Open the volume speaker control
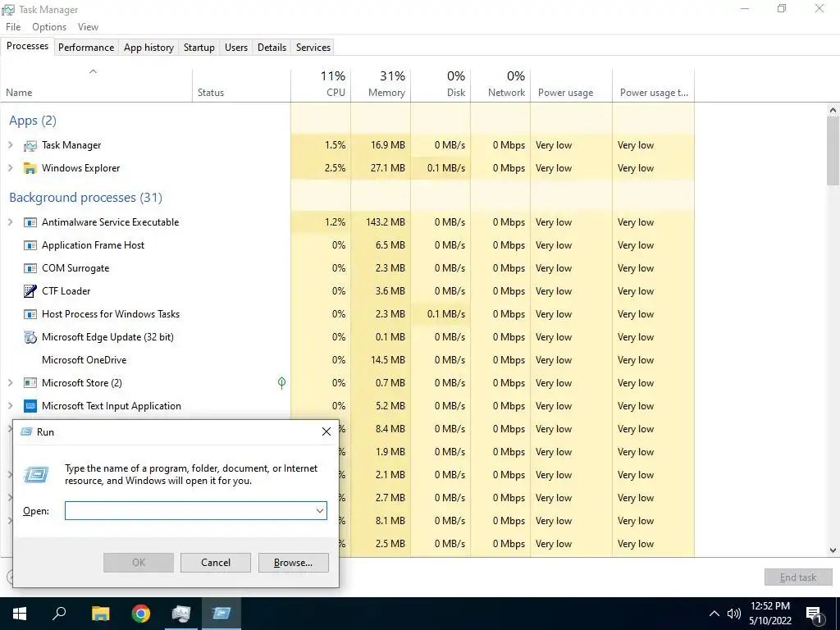Viewport: 840px width, 630px height. pos(733,614)
